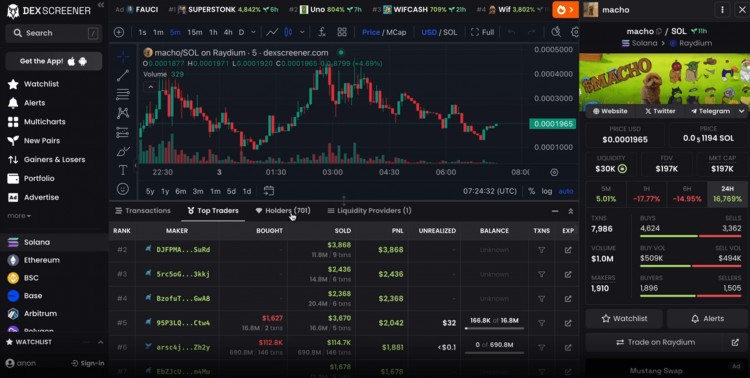Image resolution: width=750 pixels, height=378 pixels.
Task: Click Trade on Raydium button
Action: pyautogui.click(x=655, y=342)
